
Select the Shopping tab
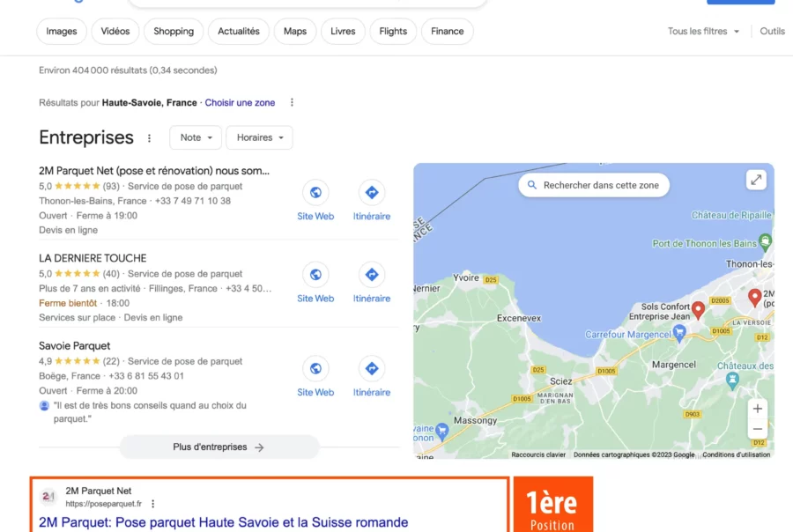[174, 32]
